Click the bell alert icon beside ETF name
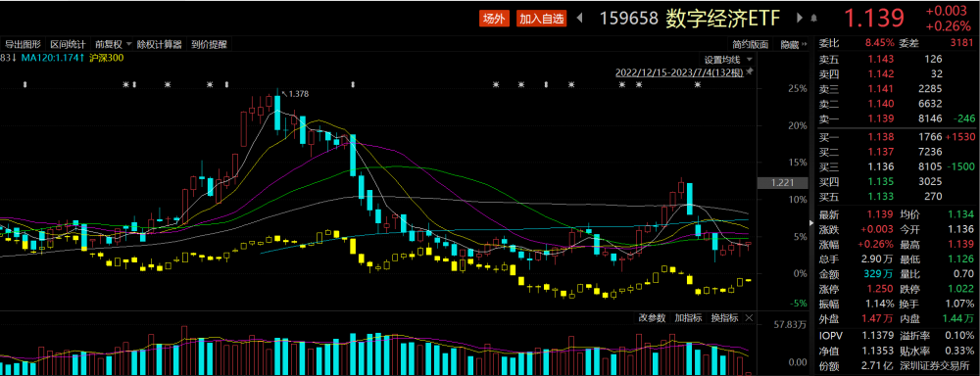 click(x=813, y=19)
